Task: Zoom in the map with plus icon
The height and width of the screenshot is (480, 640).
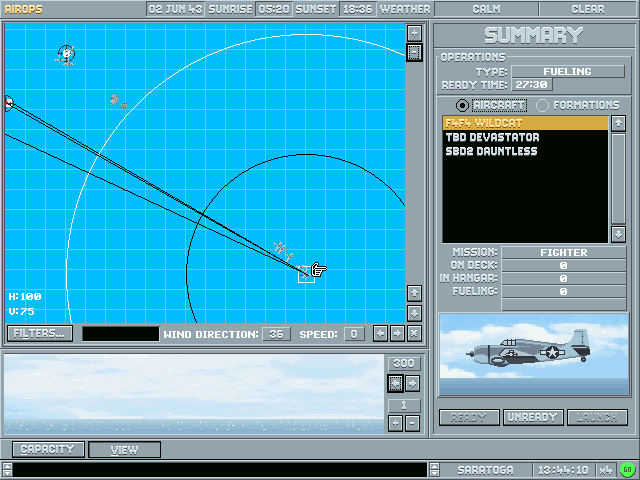Action: (x=414, y=33)
